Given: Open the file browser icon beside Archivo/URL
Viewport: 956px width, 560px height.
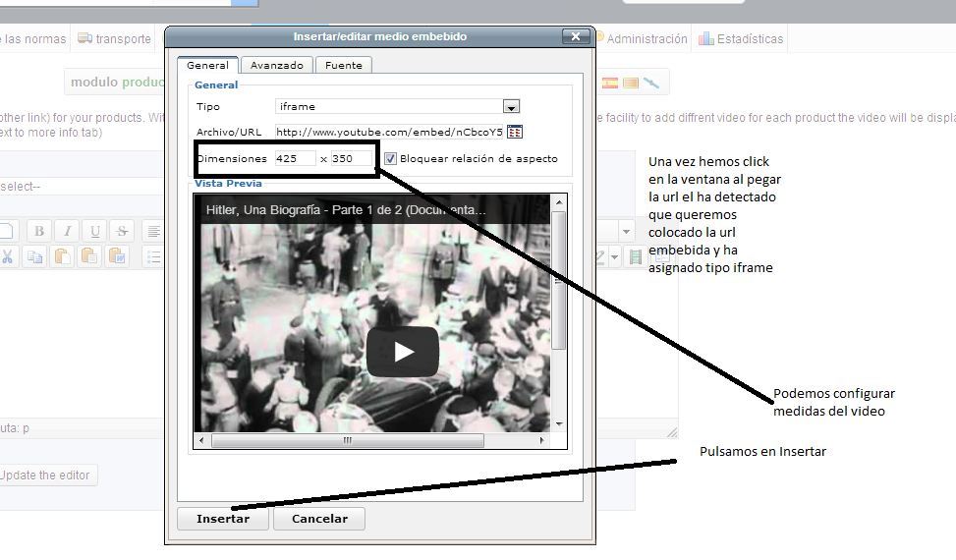Looking at the screenshot, I should tap(515, 132).
